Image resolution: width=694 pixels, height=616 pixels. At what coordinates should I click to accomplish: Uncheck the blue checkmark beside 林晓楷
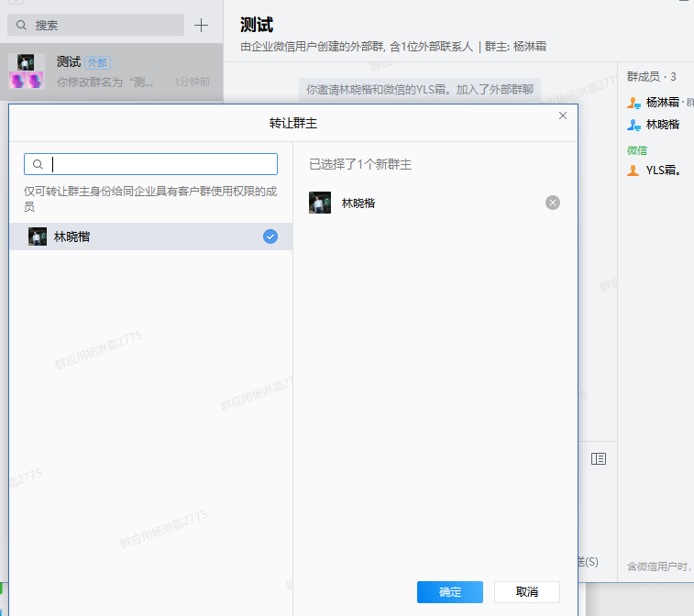270,236
